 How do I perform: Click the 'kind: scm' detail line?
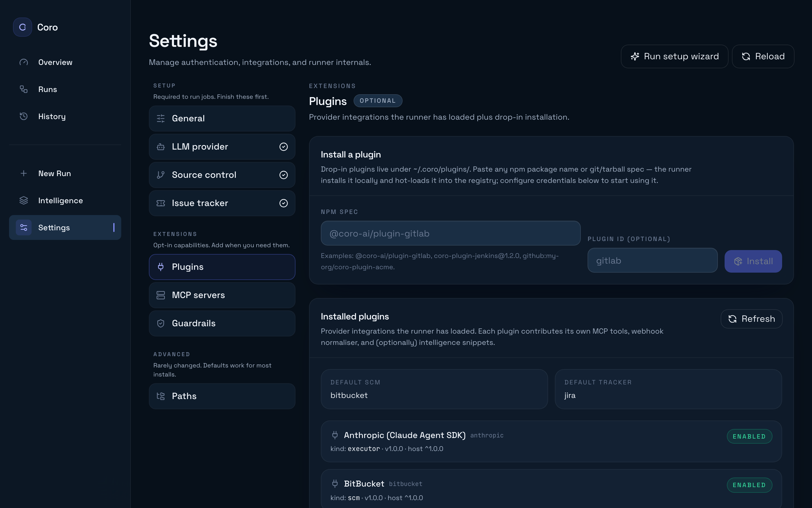point(376,498)
